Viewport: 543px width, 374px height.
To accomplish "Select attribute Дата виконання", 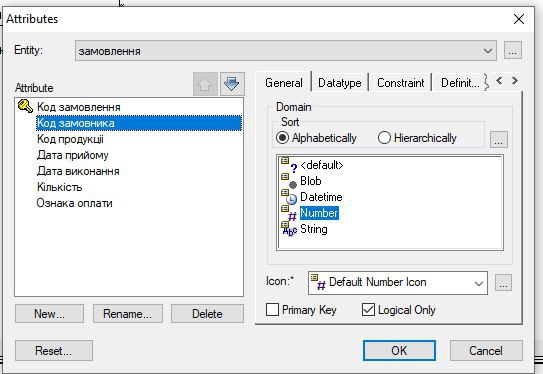I will (x=78, y=171).
